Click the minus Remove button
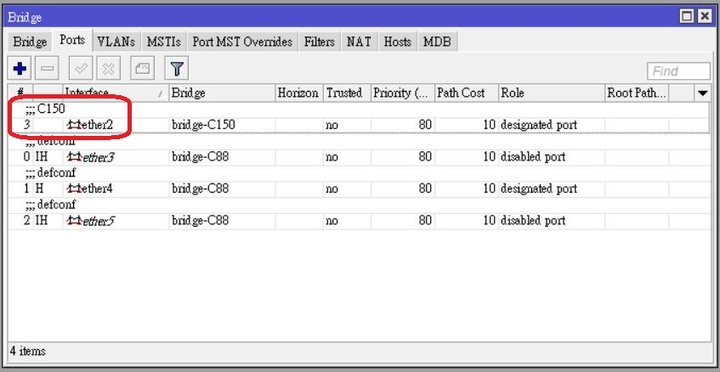This screenshot has height=372, width=720. [47, 69]
